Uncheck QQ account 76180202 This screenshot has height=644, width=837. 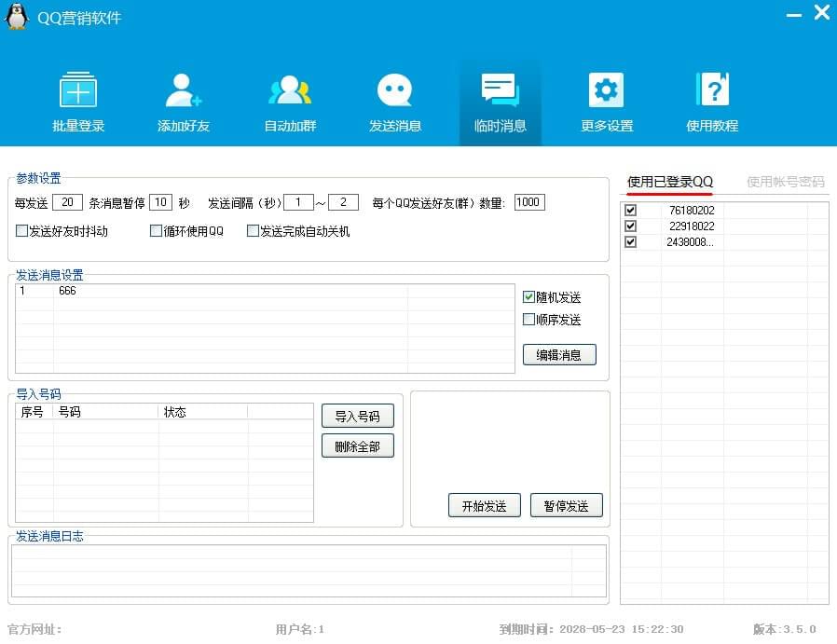[x=630, y=211]
